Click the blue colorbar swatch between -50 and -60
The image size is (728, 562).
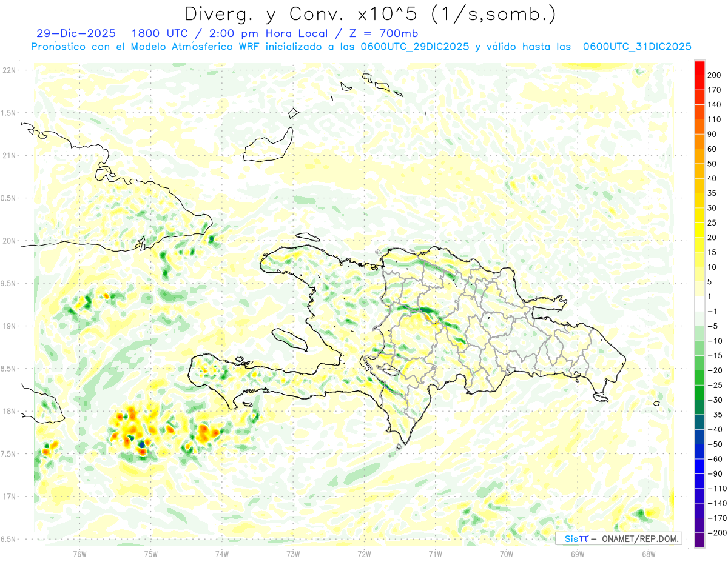click(x=700, y=452)
